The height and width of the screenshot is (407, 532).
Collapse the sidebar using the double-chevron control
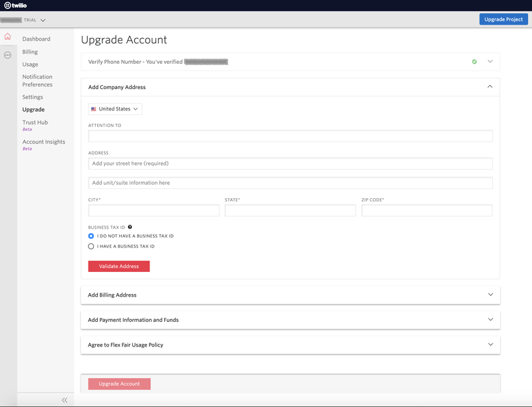(x=64, y=400)
